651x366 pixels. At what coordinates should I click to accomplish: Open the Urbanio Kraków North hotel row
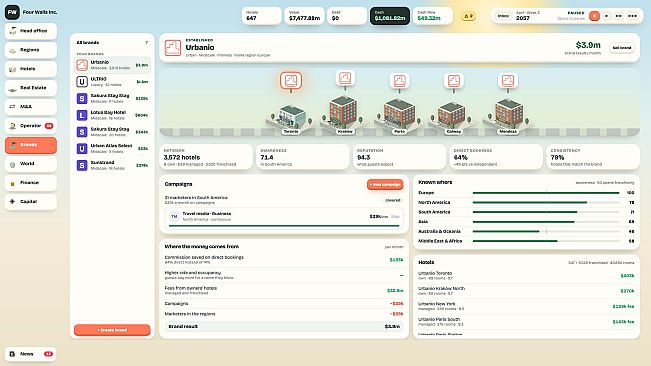tap(526, 291)
